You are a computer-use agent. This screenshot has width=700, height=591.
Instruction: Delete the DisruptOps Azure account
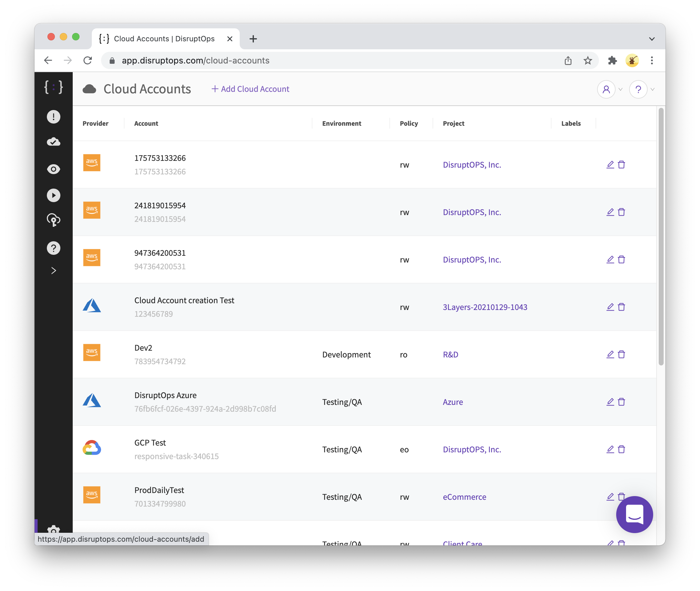622,402
